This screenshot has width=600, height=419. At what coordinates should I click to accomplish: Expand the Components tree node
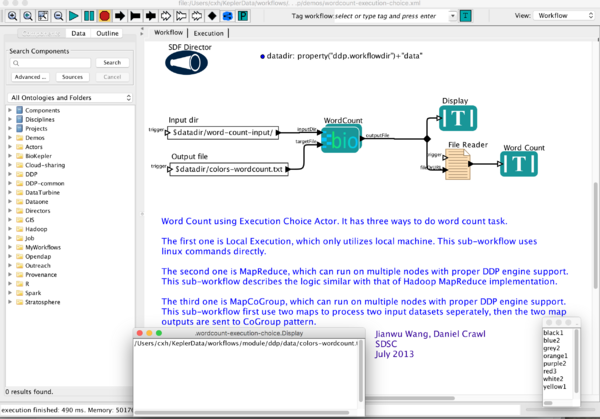pyautogui.click(x=10, y=110)
